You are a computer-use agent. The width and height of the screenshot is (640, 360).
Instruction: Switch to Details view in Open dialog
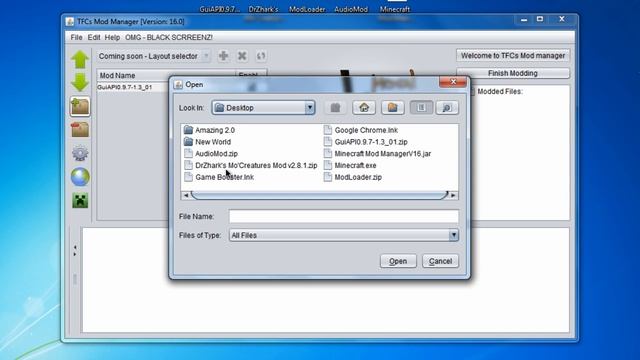click(x=447, y=108)
